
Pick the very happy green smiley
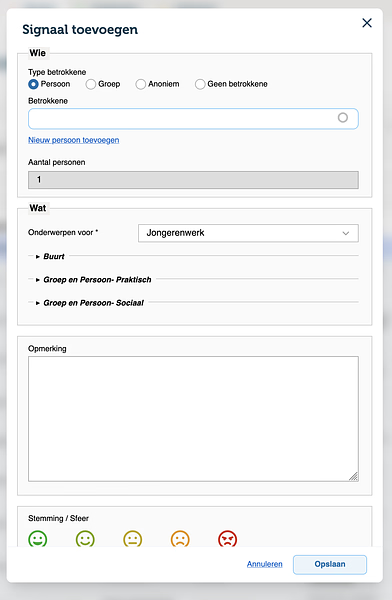38,539
